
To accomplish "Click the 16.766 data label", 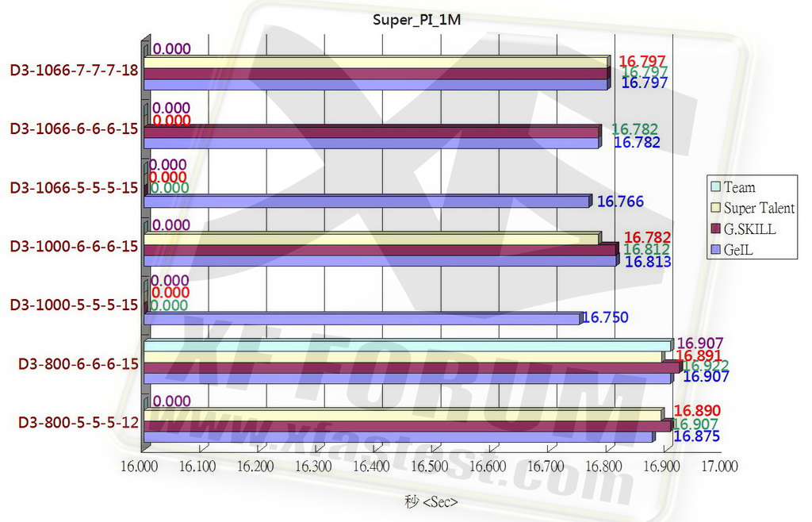I will coord(620,202).
